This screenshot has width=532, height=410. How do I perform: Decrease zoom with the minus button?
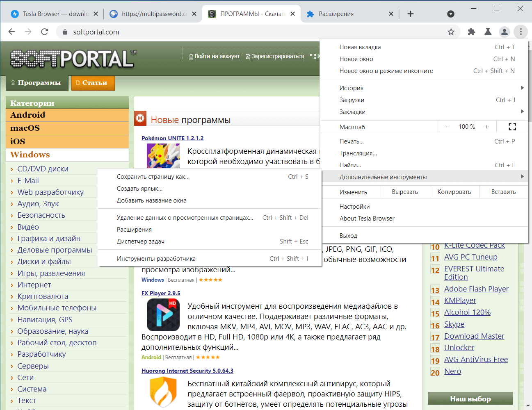click(447, 127)
